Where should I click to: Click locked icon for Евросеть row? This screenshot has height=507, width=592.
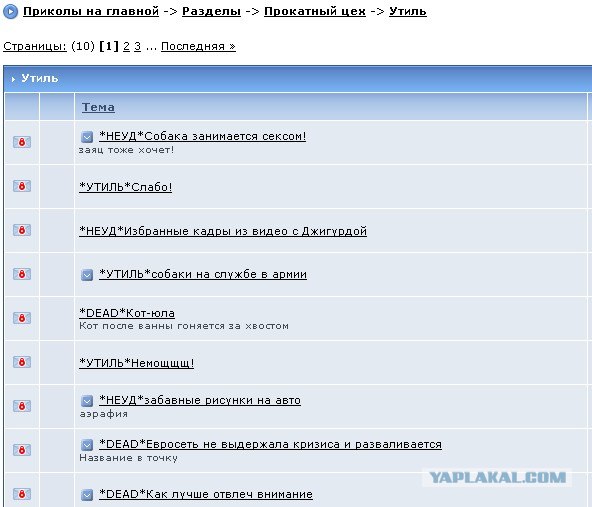(22, 450)
